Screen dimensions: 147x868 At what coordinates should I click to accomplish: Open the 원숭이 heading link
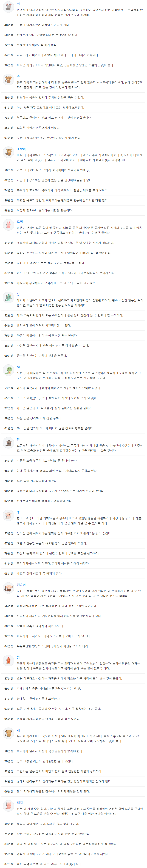21,585
